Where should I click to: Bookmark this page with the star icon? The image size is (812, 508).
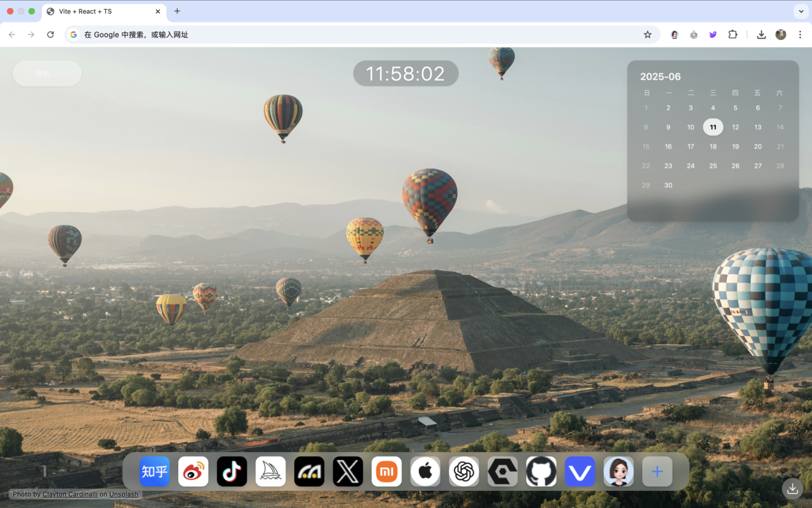(648, 35)
